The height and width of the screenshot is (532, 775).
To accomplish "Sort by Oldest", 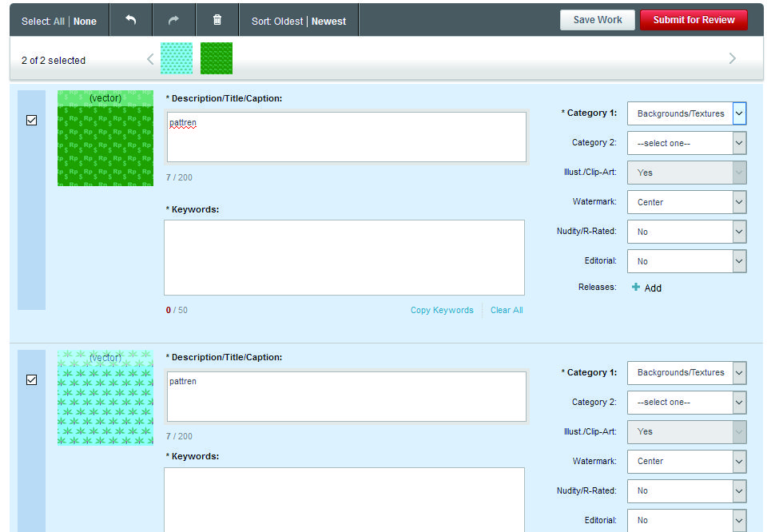I will [288, 22].
